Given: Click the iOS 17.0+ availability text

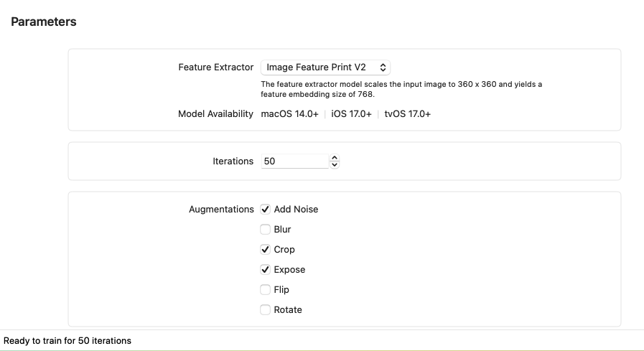Looking at the screenshot, I should pyautogui.click(x=352, y=114).
